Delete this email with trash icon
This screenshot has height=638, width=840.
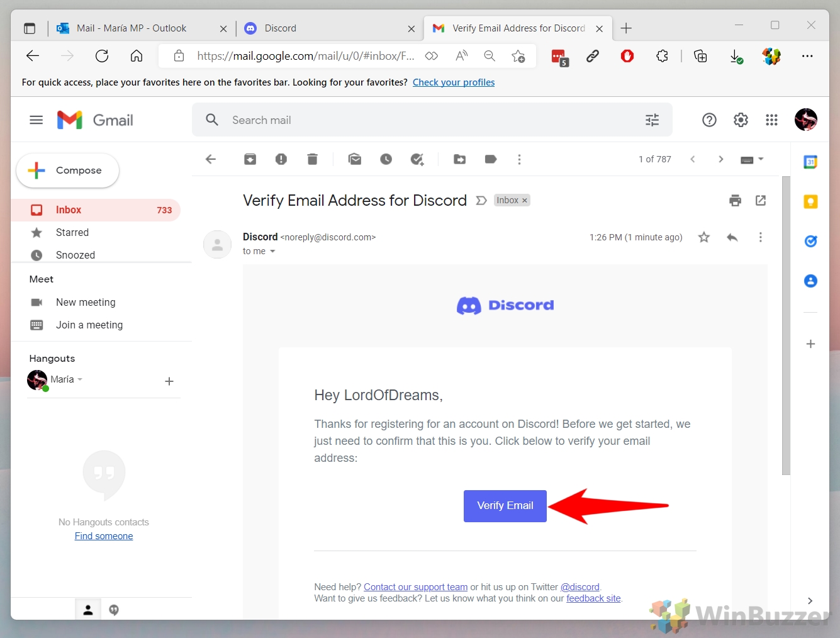pos(312,159)
